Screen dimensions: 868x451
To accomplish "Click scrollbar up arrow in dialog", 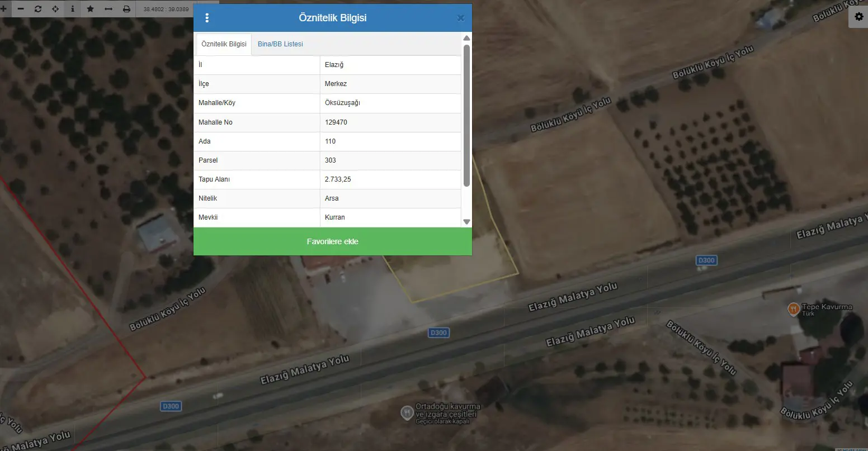I will click(466, 38).
